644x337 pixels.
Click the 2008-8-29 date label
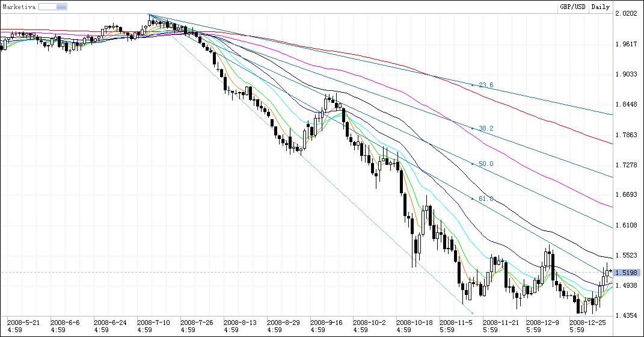283,323
